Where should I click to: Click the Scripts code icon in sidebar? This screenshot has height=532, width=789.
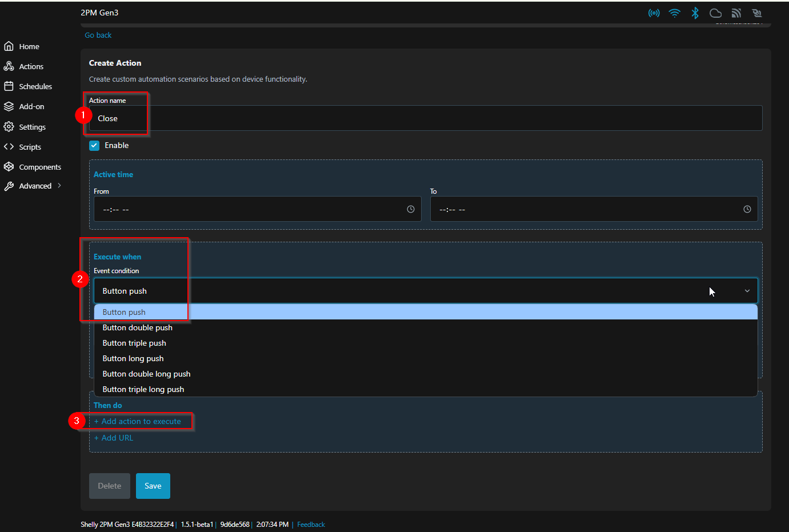click(x=9, y=147)
